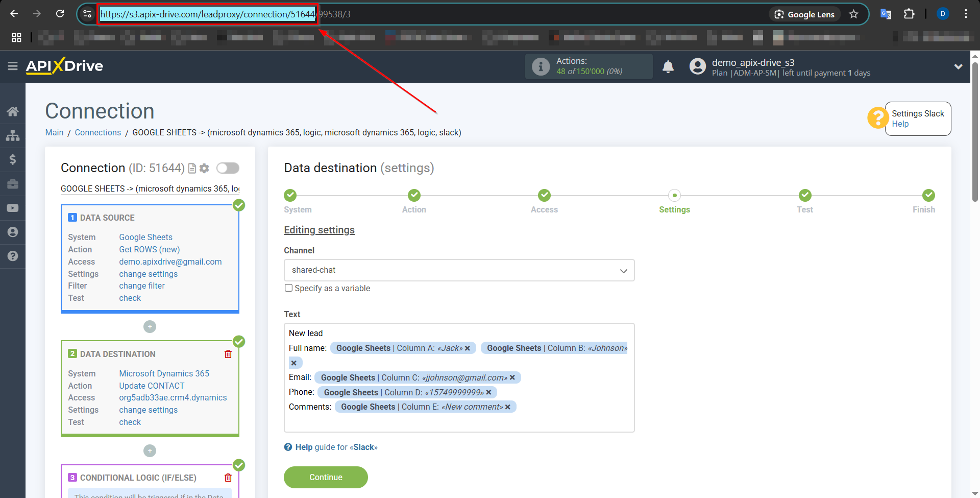Click the page vertical scrollbar
Screen dimensions: 980x498
(x=975, y=133)
